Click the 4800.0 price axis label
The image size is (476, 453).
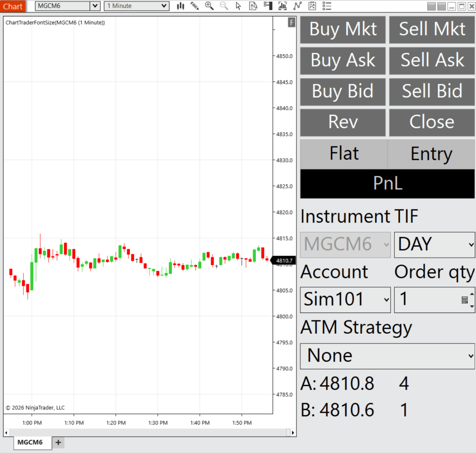pos(284,317)
